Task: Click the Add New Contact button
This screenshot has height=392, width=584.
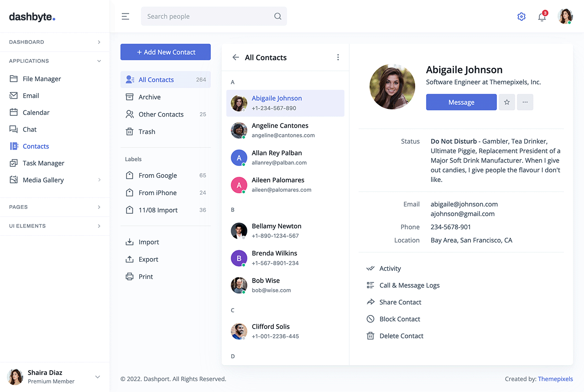Action: coord(166,52)
